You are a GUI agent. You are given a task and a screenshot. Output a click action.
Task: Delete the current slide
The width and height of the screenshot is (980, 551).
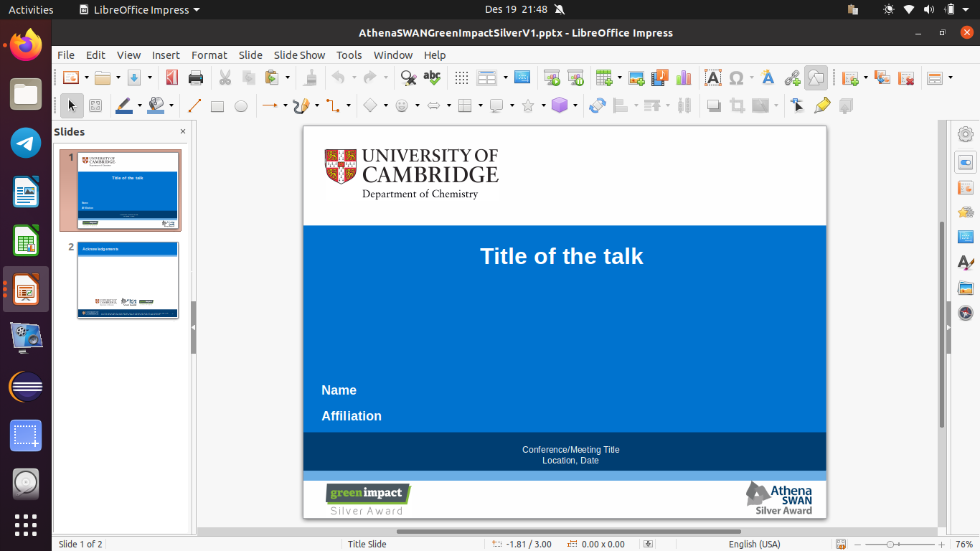(906, 77)
